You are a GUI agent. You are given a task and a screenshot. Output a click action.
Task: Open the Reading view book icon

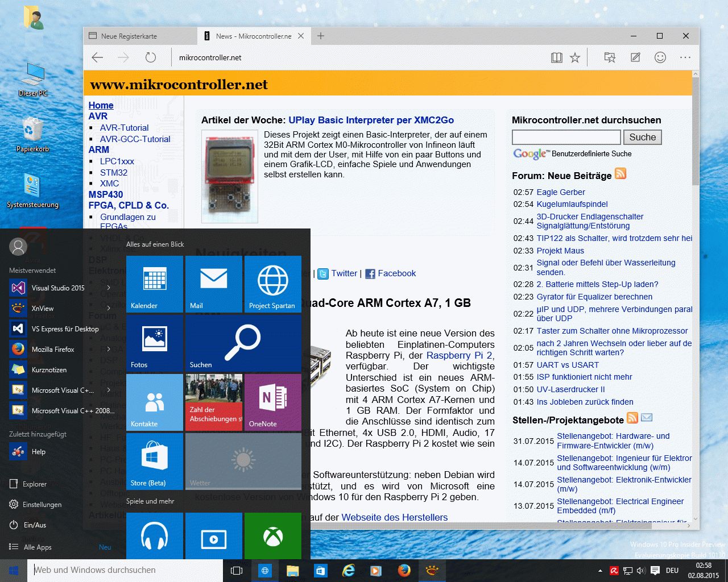pos(556,57)
